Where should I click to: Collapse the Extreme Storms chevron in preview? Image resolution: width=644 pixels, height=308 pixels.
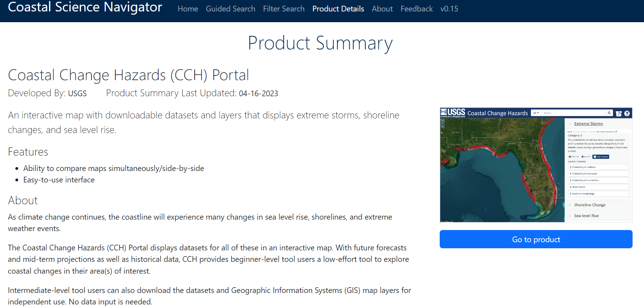[570, 124]
